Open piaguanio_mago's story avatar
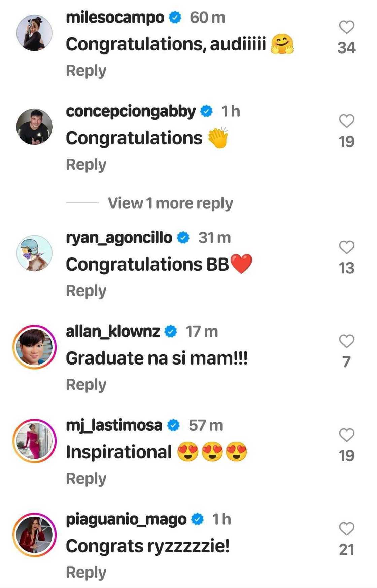Image resolution: width=377 pixels, height=588 pixels. tap(34, 535)
